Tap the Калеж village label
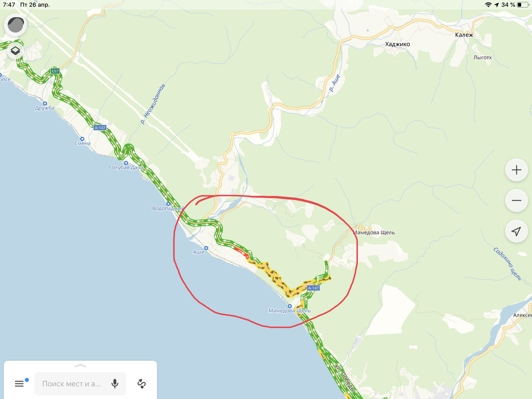The height and width of the screenshot is (399, 532). pos(464,35)
